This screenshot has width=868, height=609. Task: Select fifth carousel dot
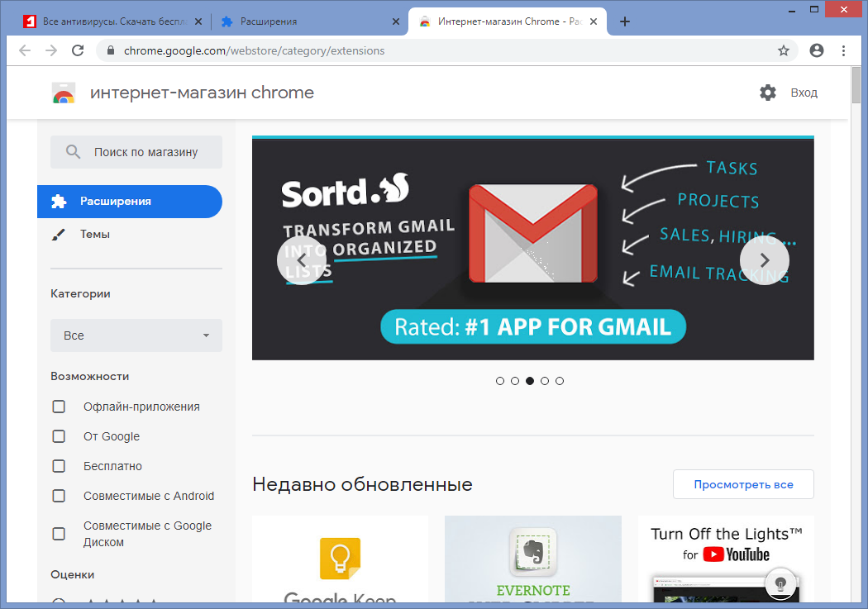(x=560, y=381)
